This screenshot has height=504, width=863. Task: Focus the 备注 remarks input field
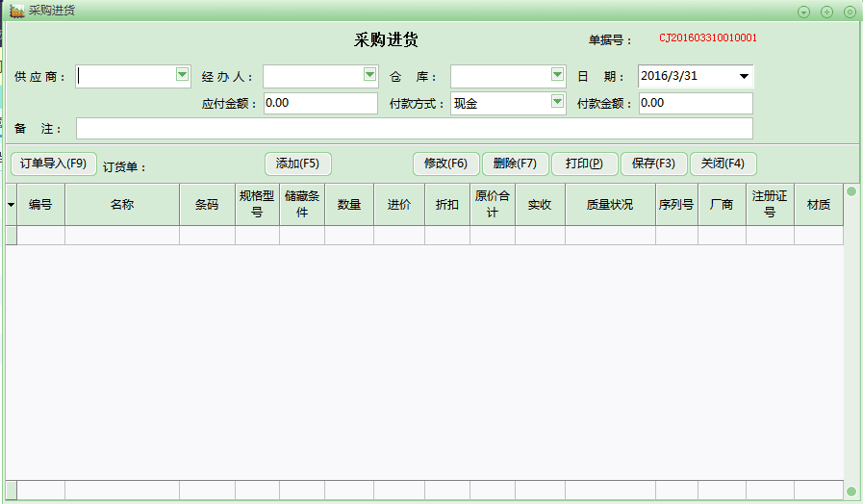[x=414, y=129]
